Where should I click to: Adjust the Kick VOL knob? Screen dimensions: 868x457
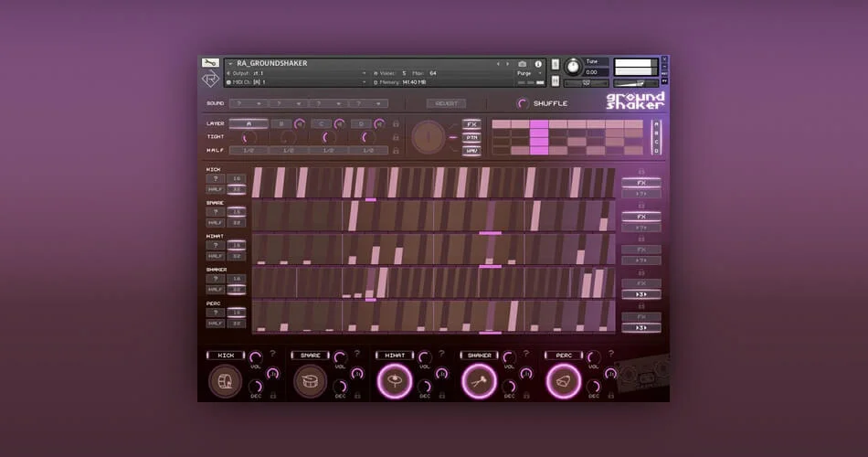[x=255, y=357]
